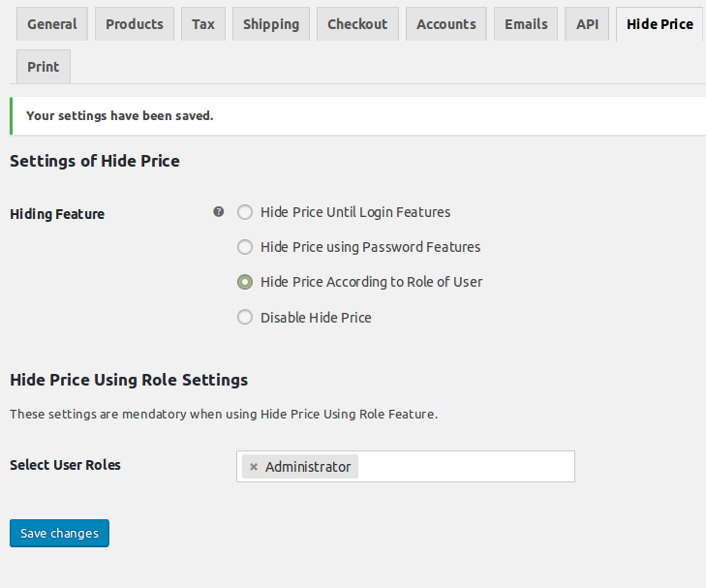Click the settings saved notification bar

point(356,115)
